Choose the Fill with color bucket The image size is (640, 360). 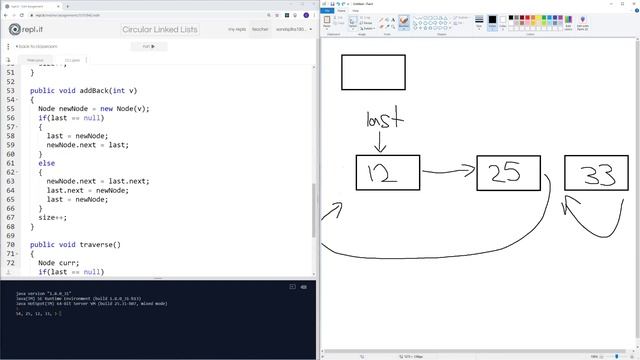pos(387,20)
